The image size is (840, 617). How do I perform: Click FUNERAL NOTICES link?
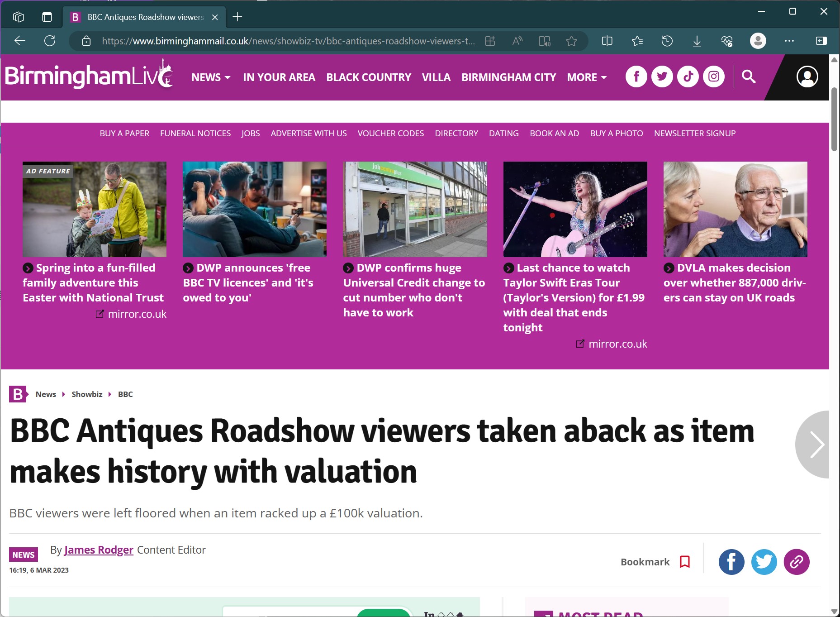tap(195, 134)
